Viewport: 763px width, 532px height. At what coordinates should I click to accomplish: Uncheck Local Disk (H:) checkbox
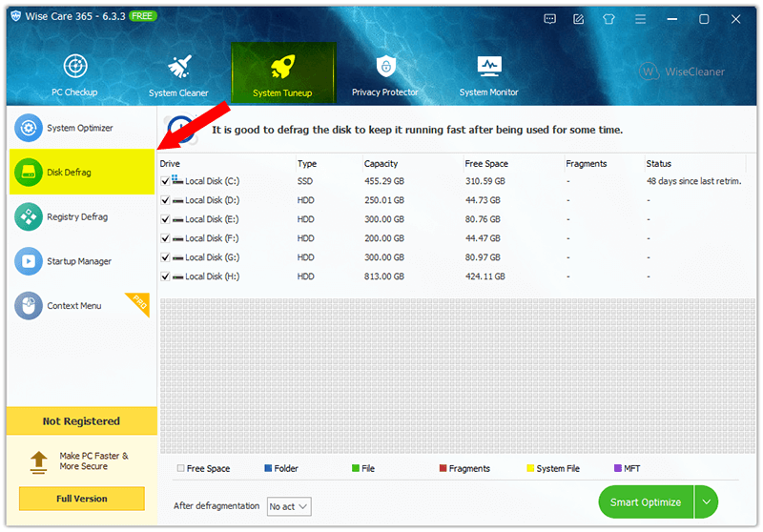[x=165, y=276]
